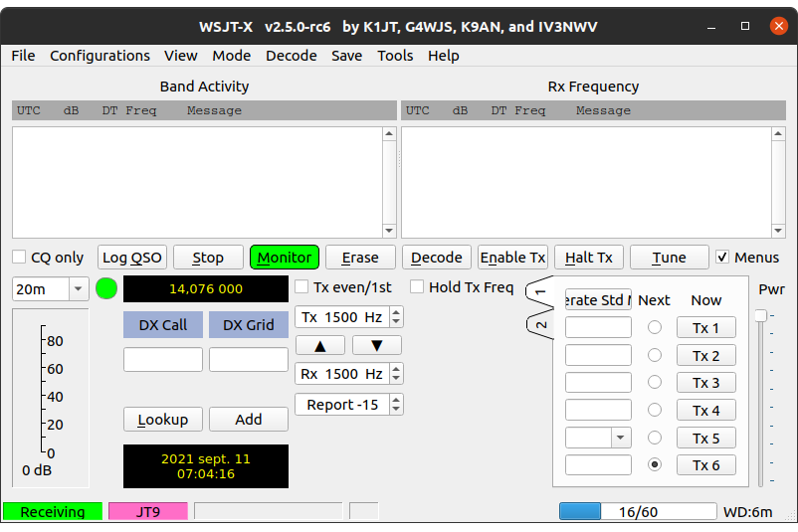Open the 20m band dropdown
The width and height of the screenshot is (798, 532).
pos(78,289)
